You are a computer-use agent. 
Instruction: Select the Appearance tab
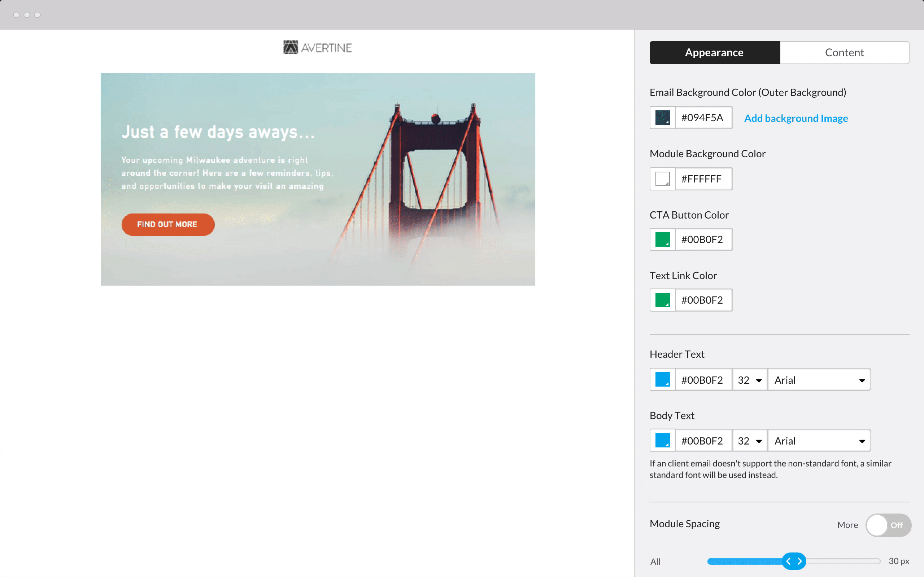tap(714, 53)
